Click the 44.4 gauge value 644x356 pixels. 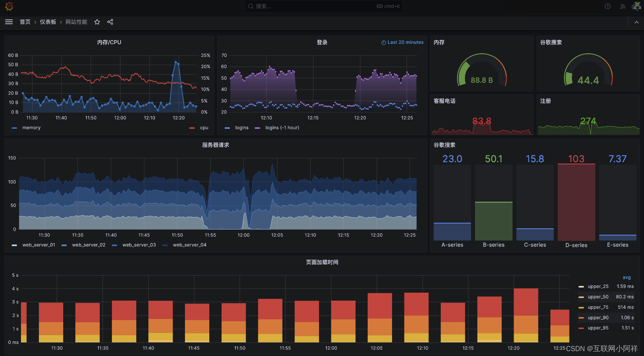(588, 80)
